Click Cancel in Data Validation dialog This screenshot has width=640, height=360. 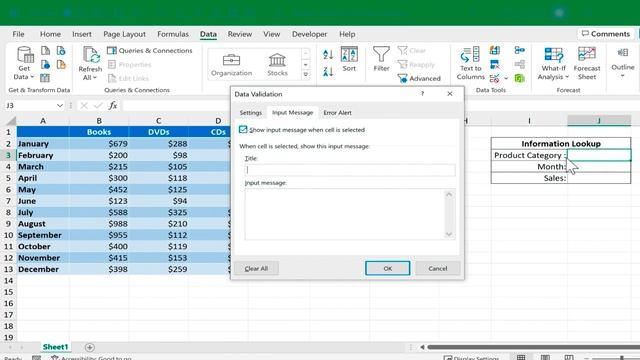tap(438, 268)
